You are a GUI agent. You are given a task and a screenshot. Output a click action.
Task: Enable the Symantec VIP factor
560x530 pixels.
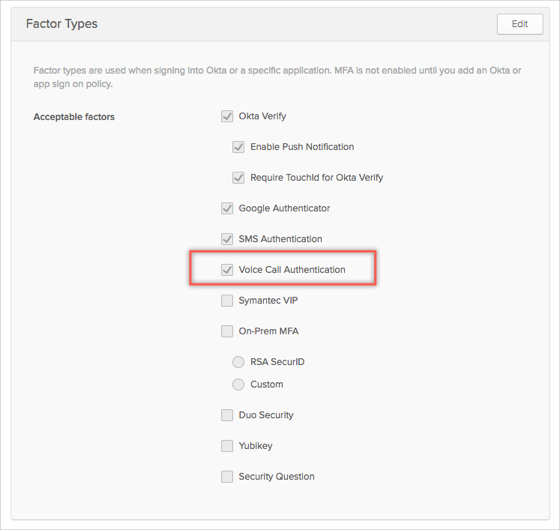[x=227, y=301]
